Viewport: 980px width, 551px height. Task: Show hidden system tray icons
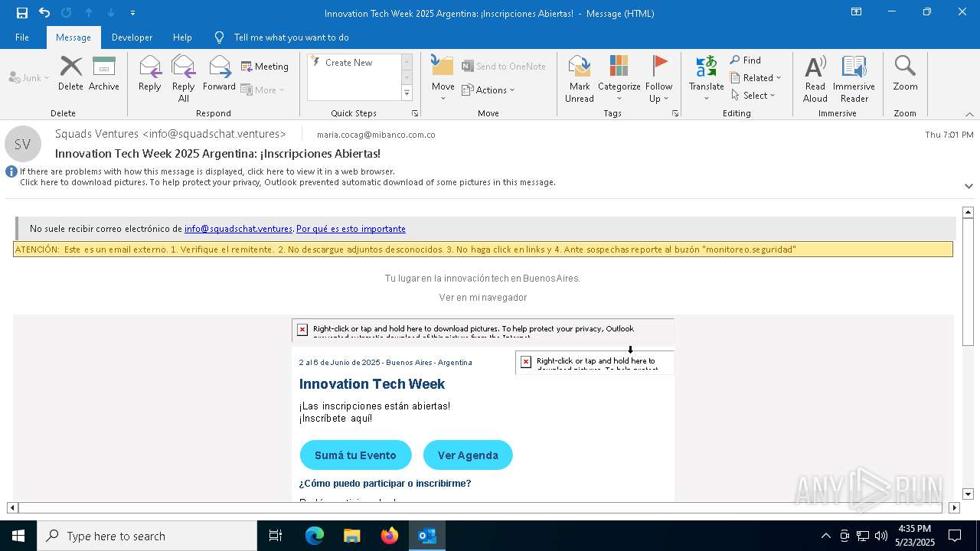coord(825,536)
